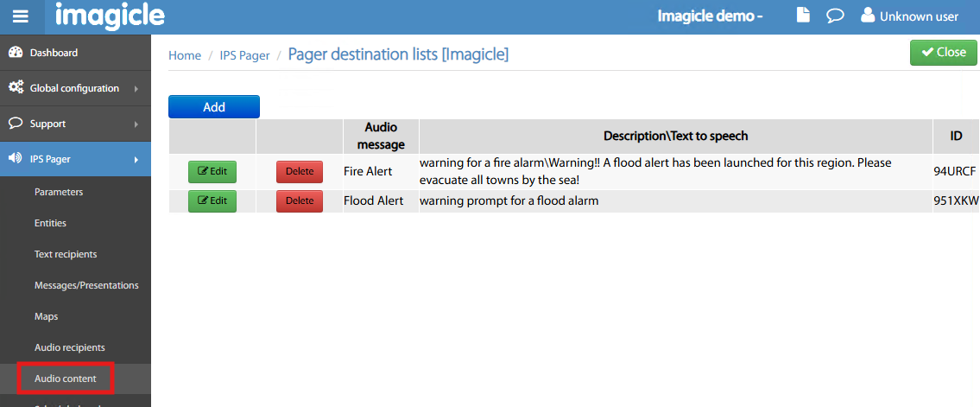Edit the Fire Alert audio message
Screen dimensions: 980x407
(212, 171)
